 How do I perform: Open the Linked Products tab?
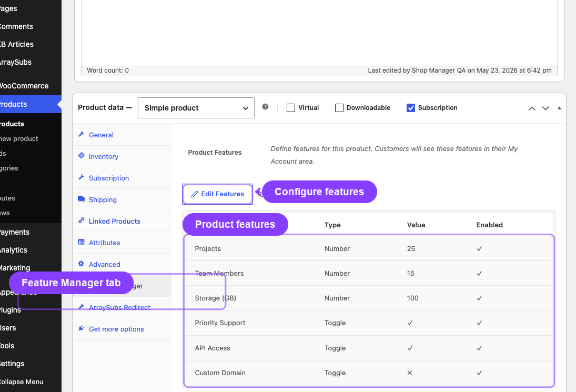click(x=122, y=221)
